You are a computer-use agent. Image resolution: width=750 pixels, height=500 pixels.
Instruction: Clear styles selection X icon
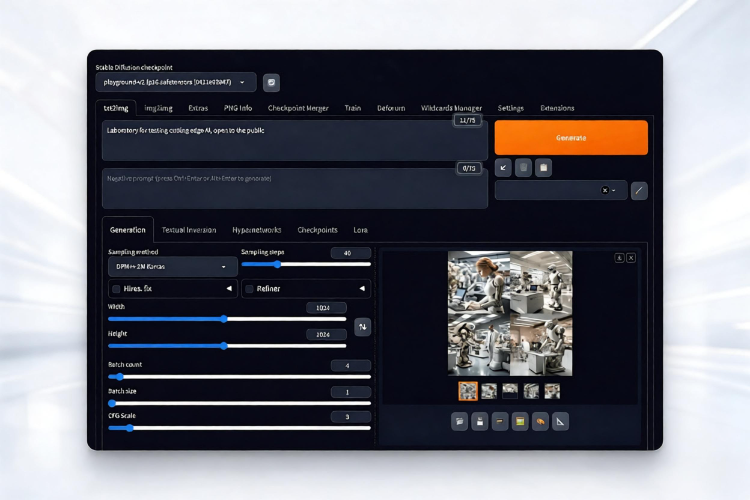click(x=605, y=190)
